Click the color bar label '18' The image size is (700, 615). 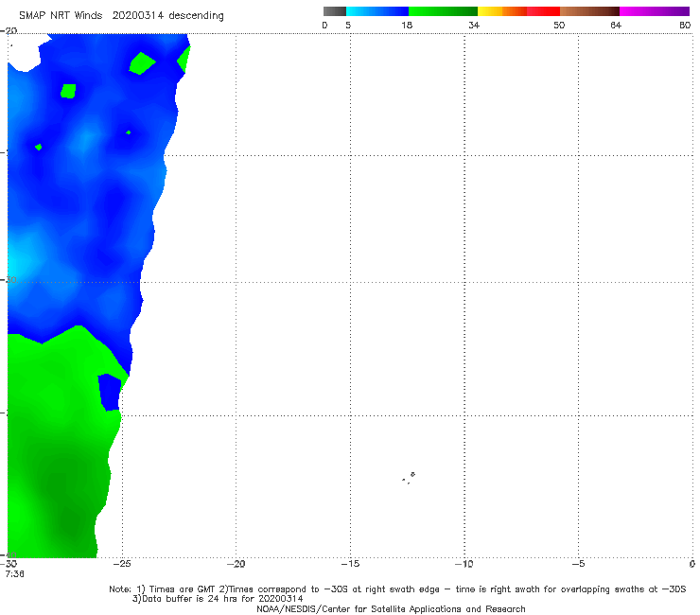(407, 26)
